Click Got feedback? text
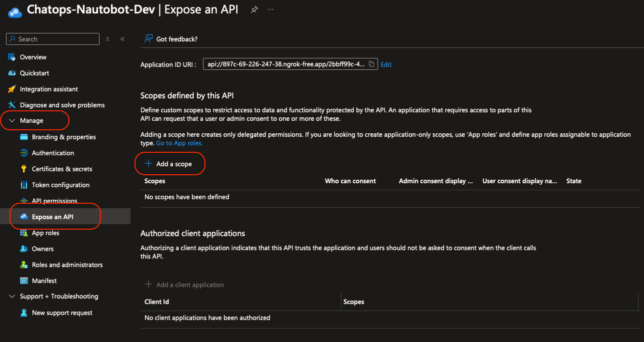Viewport: 644px width, 342px height. tap(177, 39)
